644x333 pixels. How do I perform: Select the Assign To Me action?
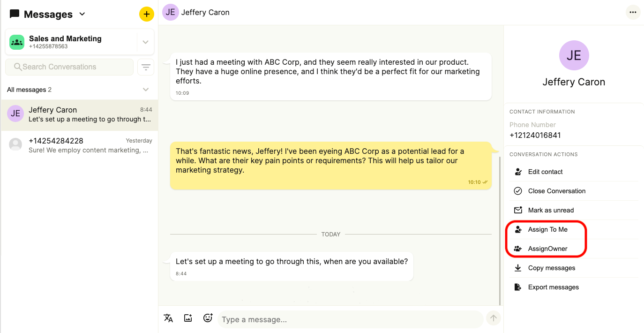(x=548, y=229)
